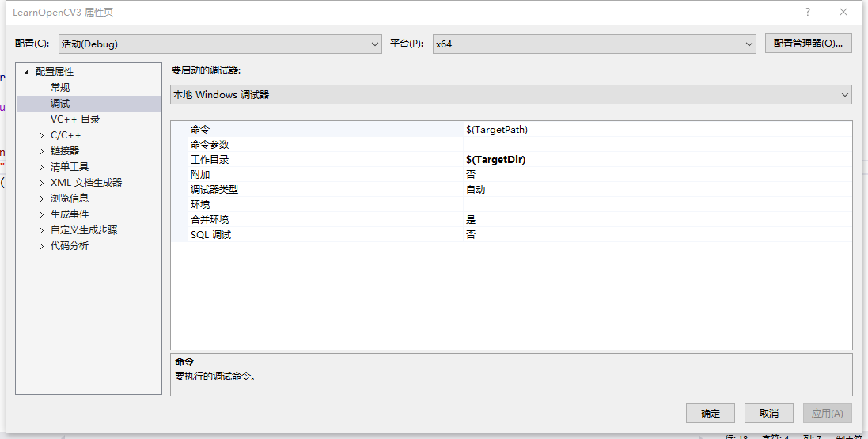Select the 工作目录 property row

(x=511, y=160)
